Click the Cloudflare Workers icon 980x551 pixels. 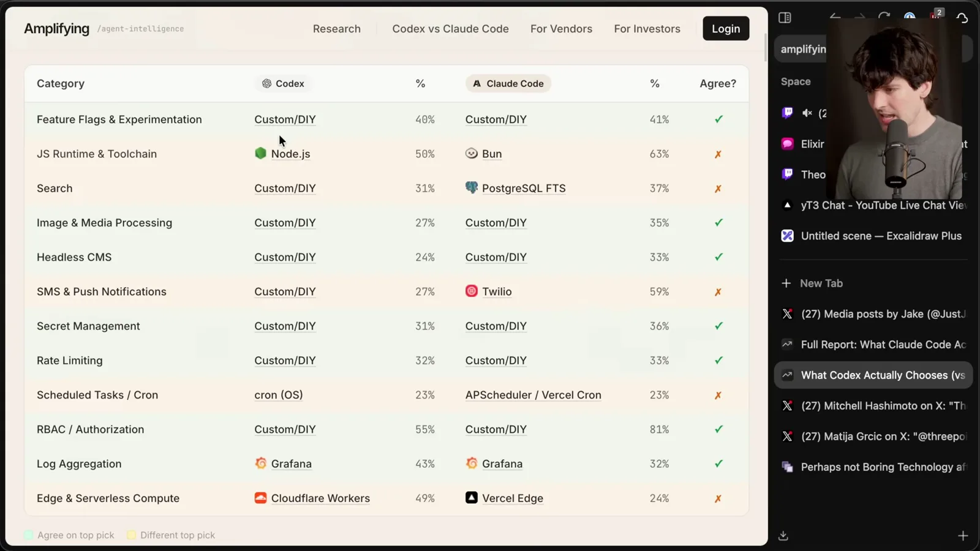pyautogui.click(x=260, y=498)
